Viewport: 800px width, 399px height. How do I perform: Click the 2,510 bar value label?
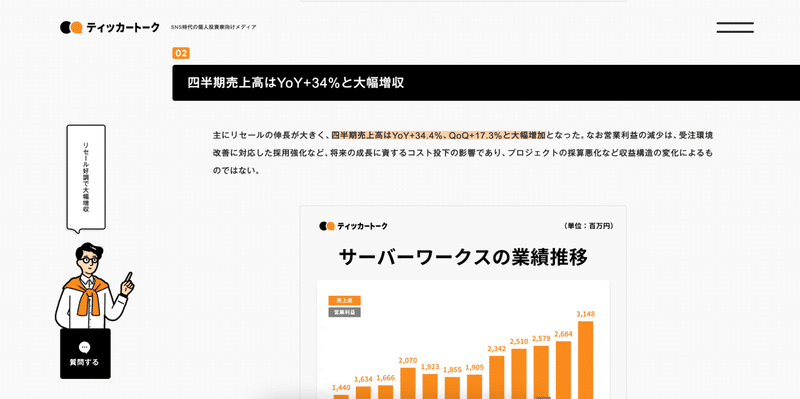(x=519, y=341)
